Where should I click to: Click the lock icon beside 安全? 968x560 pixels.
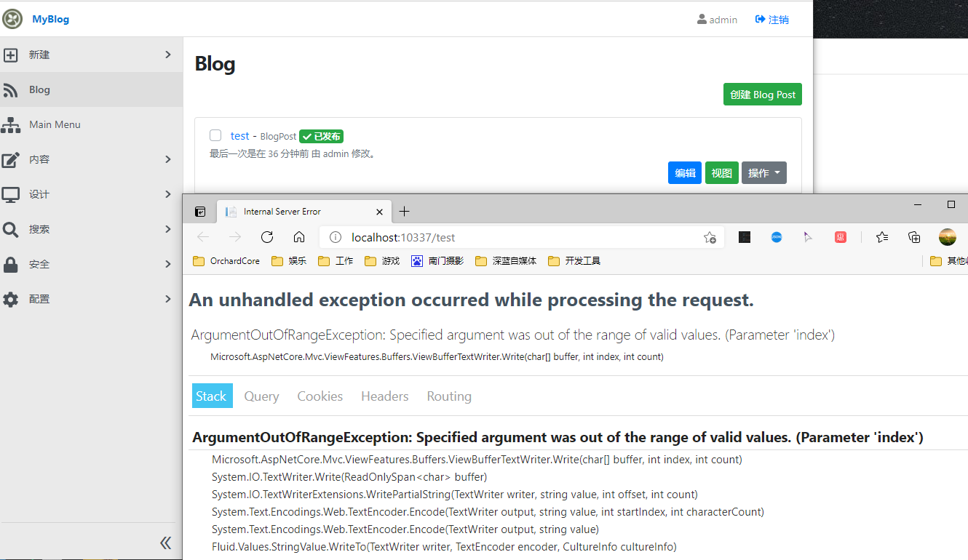click(x=10, y=264)
